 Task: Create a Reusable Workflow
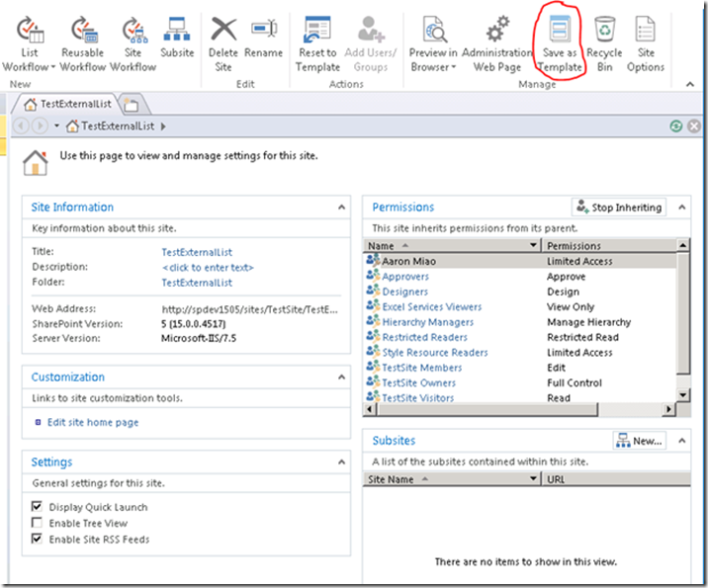(x=83, y=44)
